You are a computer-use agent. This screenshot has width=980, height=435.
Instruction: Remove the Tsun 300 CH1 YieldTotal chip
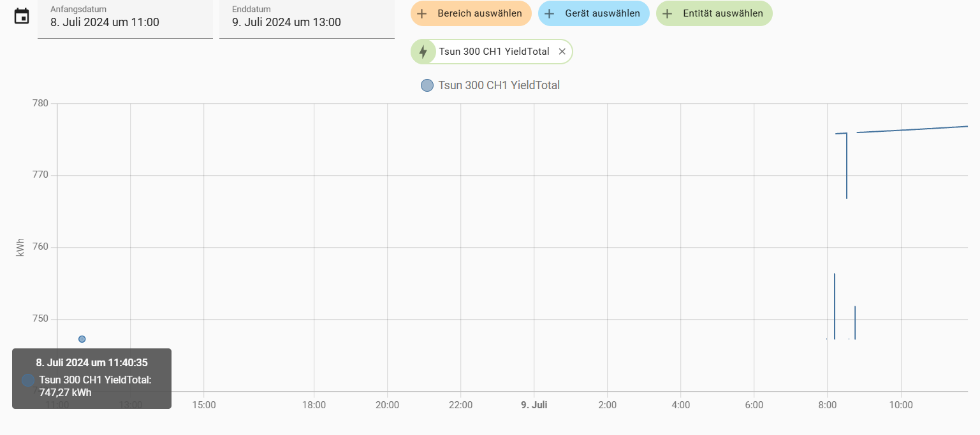click(562, 52)
